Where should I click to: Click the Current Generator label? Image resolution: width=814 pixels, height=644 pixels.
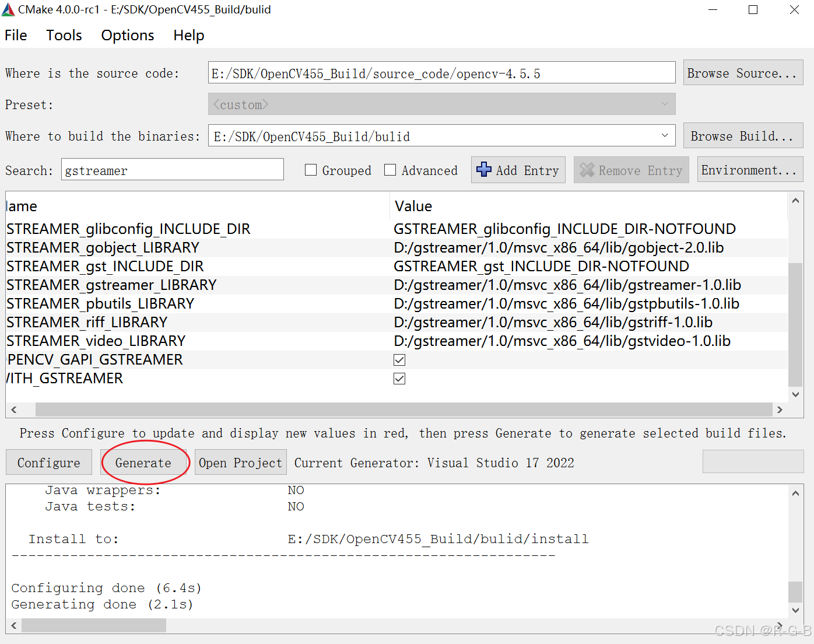coord(434,463)
